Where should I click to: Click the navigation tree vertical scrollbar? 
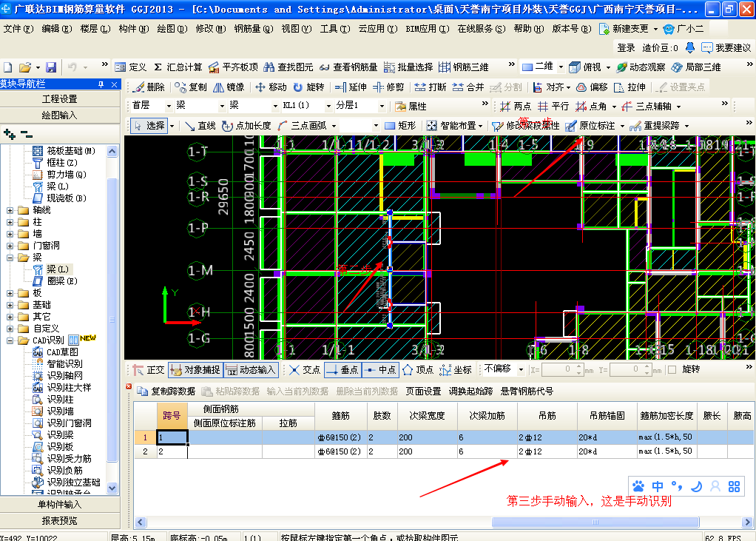pos(112,320)
